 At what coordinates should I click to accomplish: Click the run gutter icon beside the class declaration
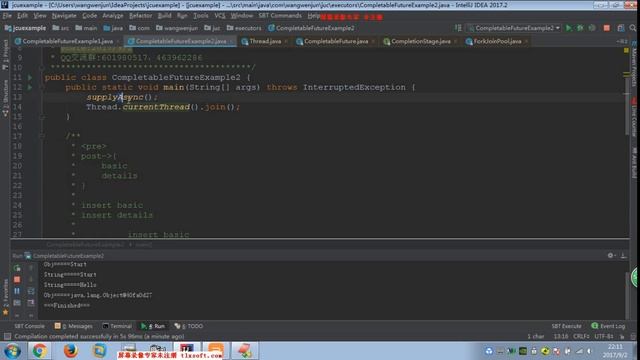click(30, 77)
